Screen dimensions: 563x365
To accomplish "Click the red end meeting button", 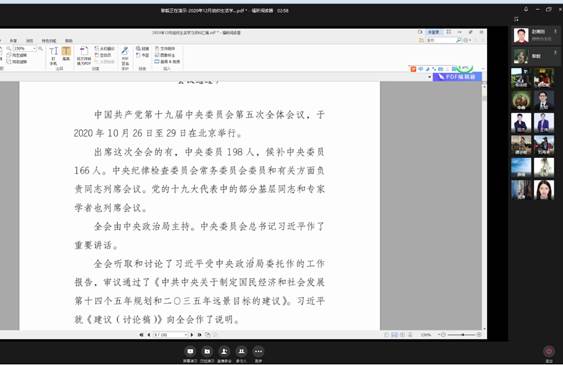I will click(x=549, y=351).
